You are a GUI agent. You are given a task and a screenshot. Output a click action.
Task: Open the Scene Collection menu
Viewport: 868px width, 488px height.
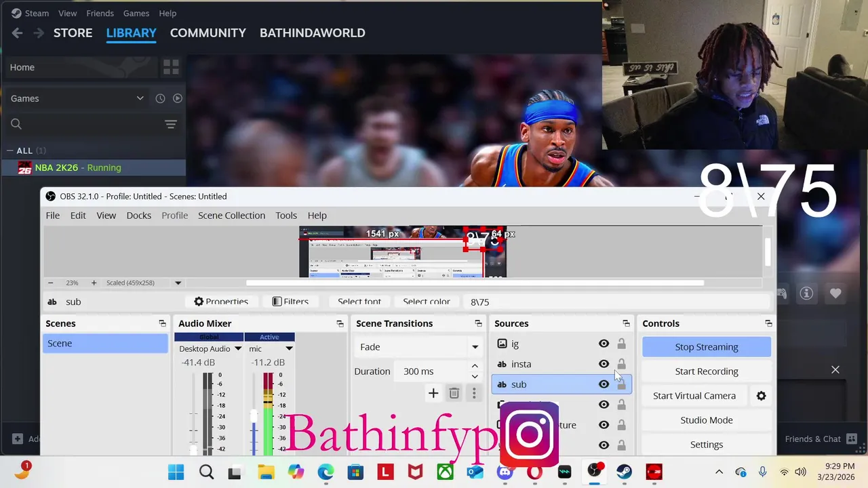point(231,215)
